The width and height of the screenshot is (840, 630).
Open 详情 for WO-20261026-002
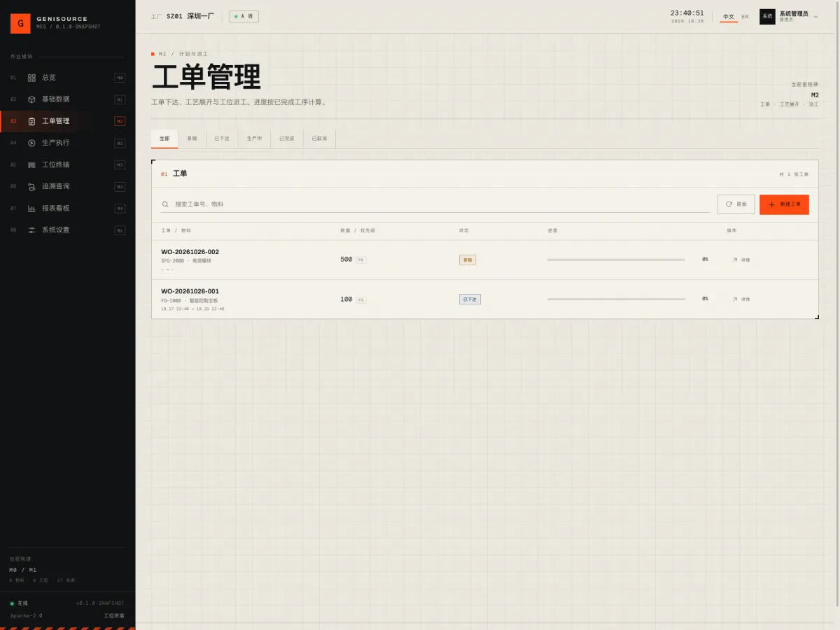click(x=741, y=260)
